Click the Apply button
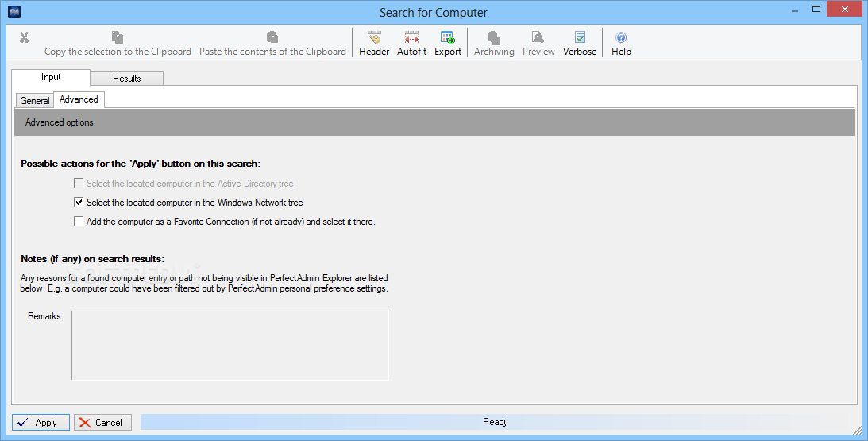 click(41, 423)
